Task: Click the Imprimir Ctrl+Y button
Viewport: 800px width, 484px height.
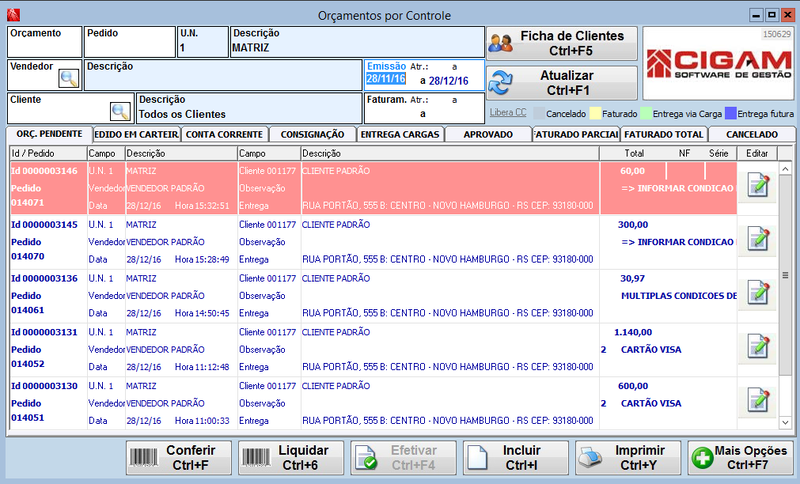Action: tap(628, 458)
